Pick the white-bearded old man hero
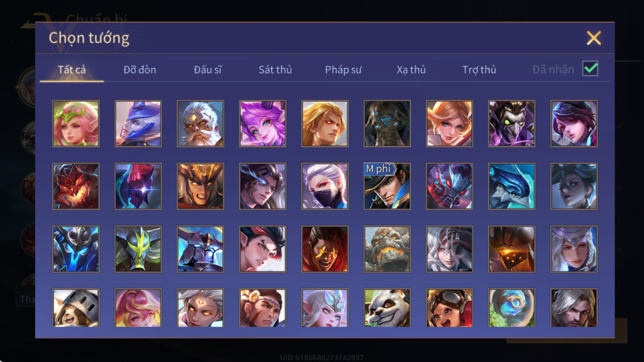This screenshot has width=644, height=362. pyautogui.click(x=200, y=123)
